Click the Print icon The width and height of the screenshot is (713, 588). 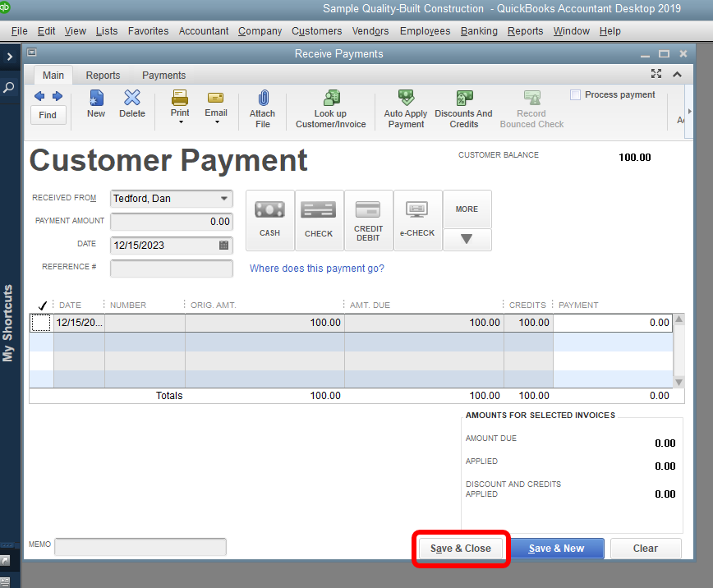180,98
